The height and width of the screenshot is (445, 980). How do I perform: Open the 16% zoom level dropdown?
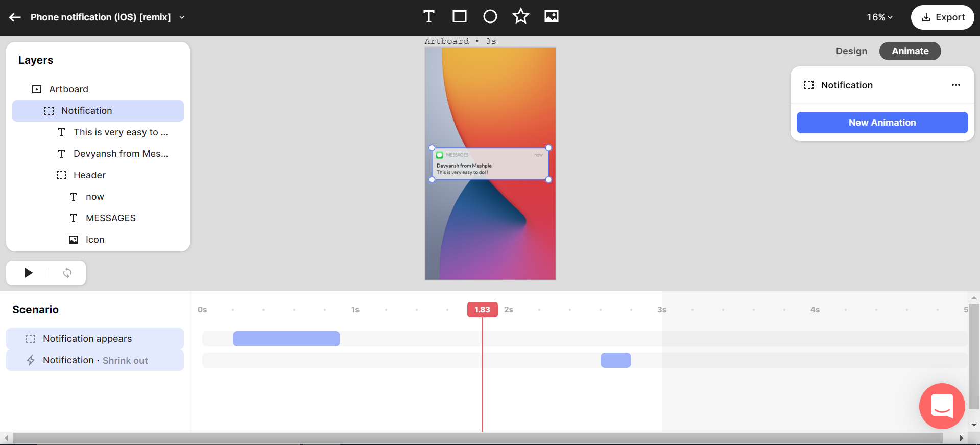879,17
